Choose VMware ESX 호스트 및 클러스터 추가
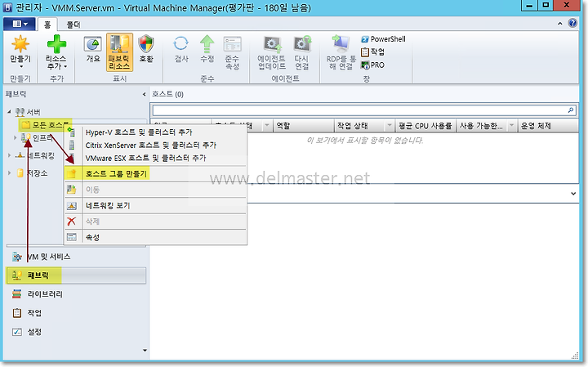This screenshot has height=367, width=588. point(156,158)
